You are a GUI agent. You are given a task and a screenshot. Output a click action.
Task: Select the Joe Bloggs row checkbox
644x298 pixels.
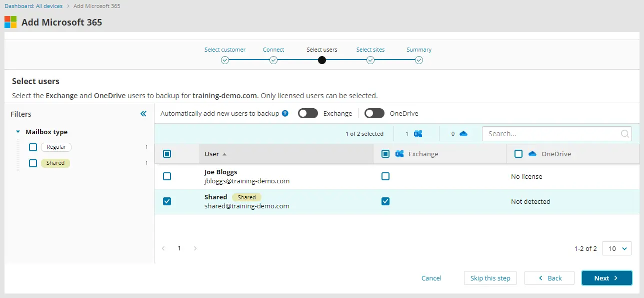click(167, 176)
